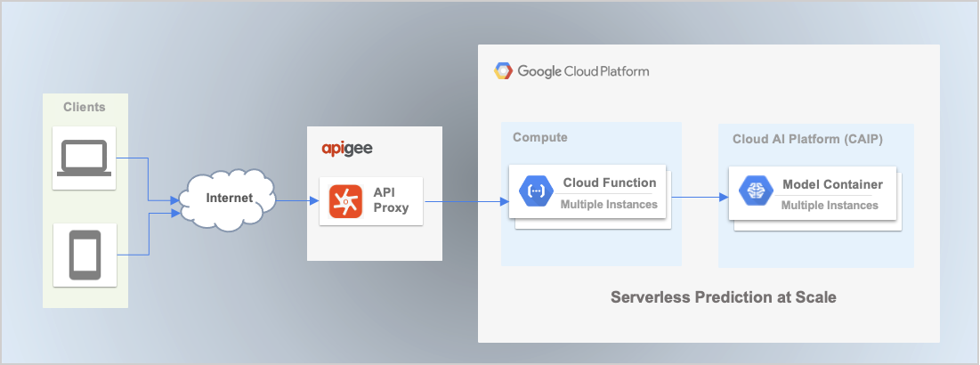Screen dimensions: 980x365
Task: Select the Internet cloud shape
Action: tap(228, 199)
